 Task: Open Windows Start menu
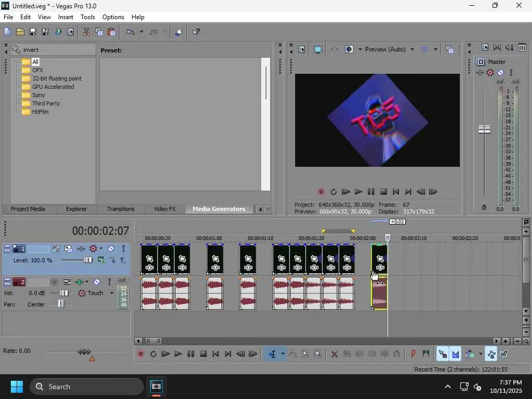pyautogui.click(x=17, y=387)
